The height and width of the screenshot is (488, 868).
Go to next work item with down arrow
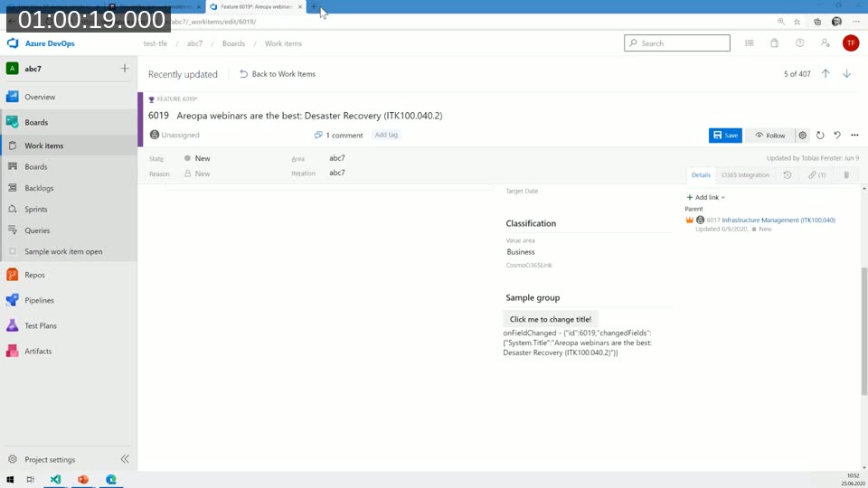846,73
